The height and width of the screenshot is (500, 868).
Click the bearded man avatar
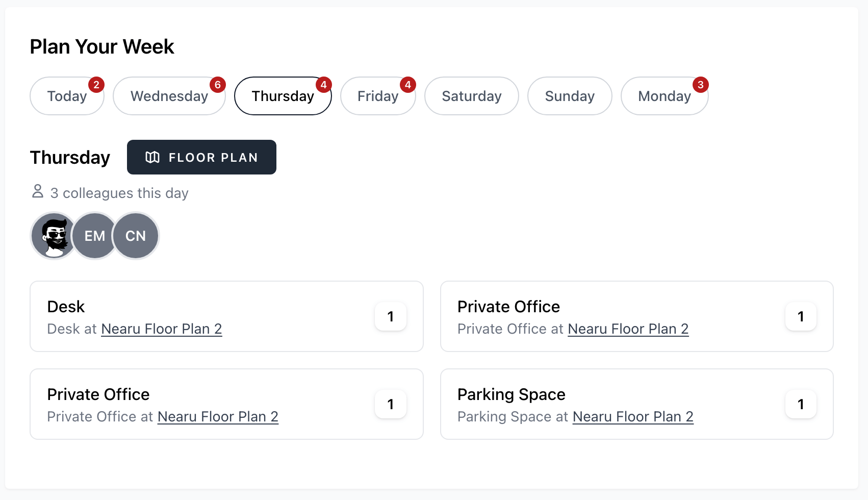click(54, 236)
